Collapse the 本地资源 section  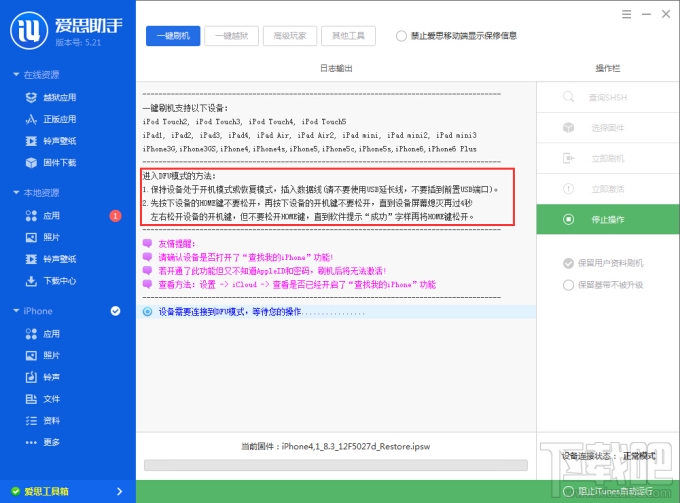click(x=16, y=193)
